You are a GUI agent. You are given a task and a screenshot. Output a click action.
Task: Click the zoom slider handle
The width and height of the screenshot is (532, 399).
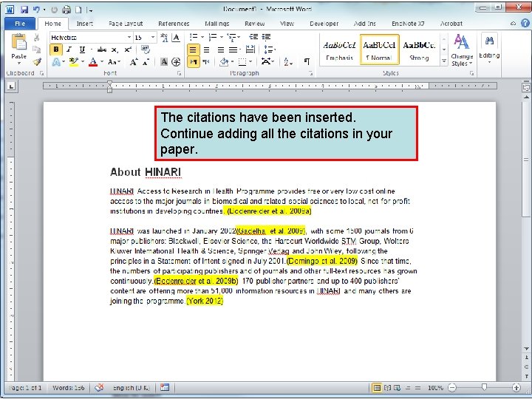[x=484, y=387]
